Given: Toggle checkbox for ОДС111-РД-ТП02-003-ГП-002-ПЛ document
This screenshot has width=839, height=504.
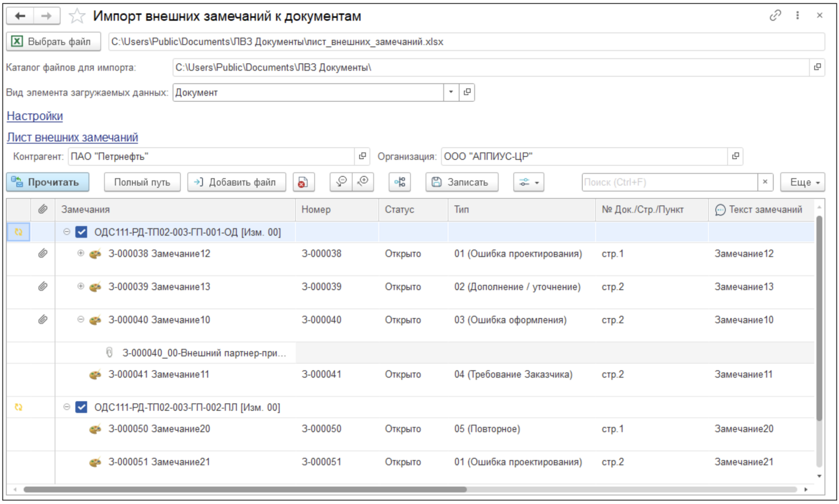Looking at the screenshot, I should click(x=81, y=407).
